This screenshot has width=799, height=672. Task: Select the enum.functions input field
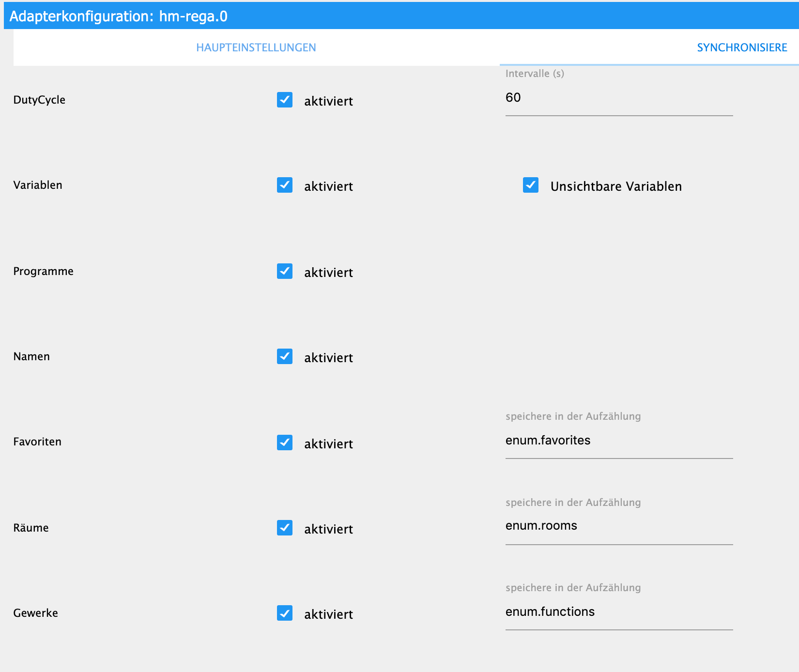pos(619,612)
